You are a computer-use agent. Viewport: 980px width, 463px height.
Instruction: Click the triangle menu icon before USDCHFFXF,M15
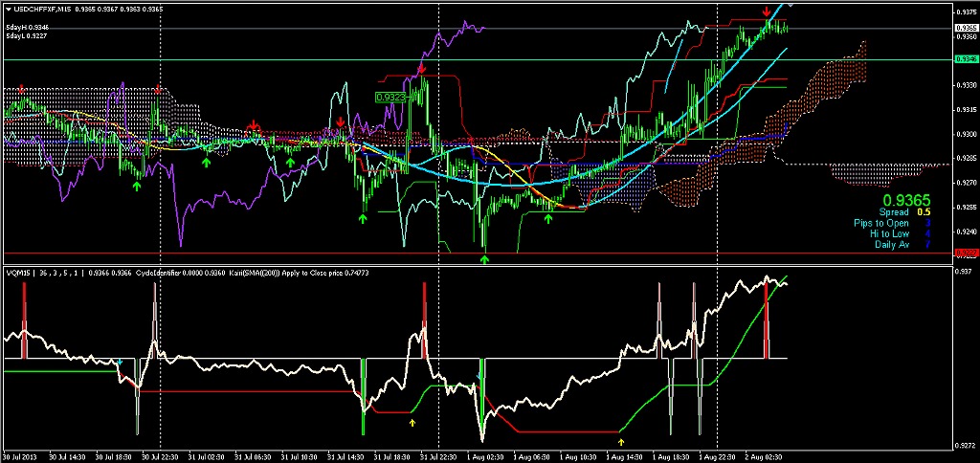pyautogui.click(x=9, y=9)
